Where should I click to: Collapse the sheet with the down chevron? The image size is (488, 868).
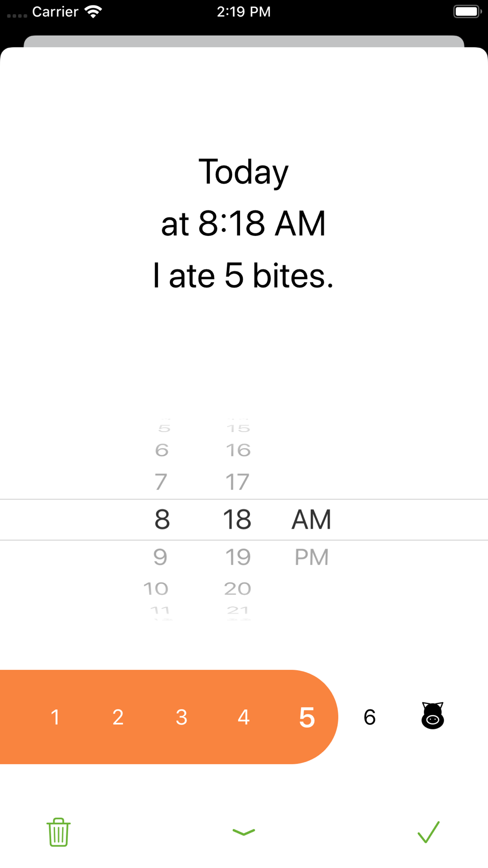tap(244, 832)
